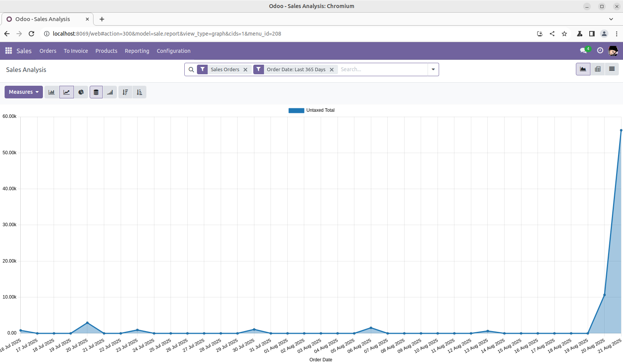Click into the Search input field
623x364 pixels.
(382, 70)
